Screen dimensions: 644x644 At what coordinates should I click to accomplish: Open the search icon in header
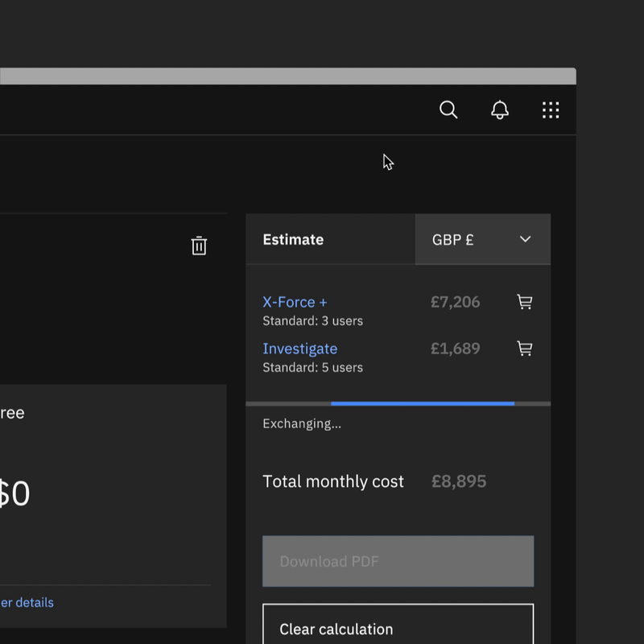(448, 109)
